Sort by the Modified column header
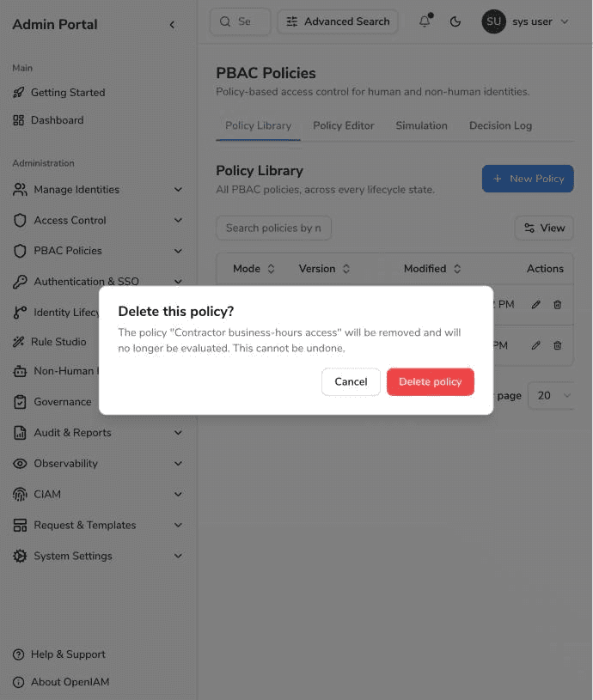 [431, 269]
